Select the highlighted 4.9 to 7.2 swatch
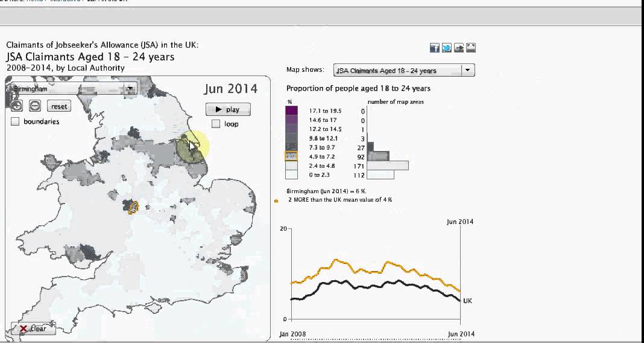 click(292, 156)
